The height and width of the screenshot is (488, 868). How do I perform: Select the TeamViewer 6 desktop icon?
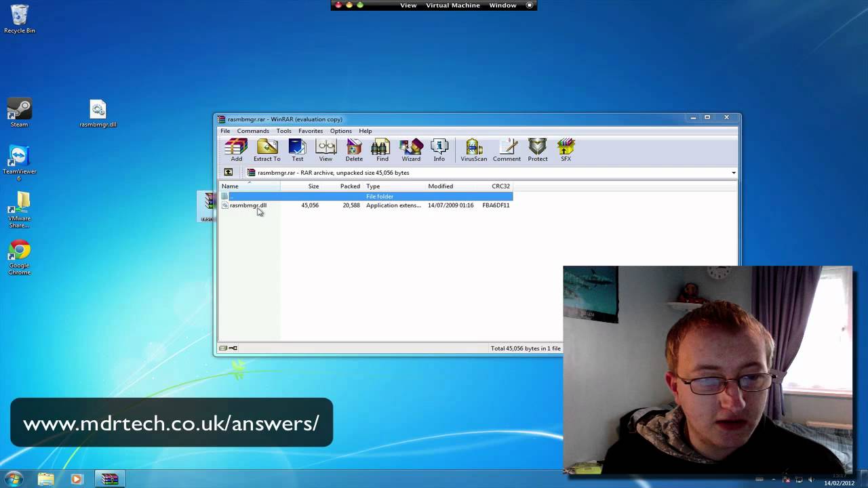[x=19, y=163]
